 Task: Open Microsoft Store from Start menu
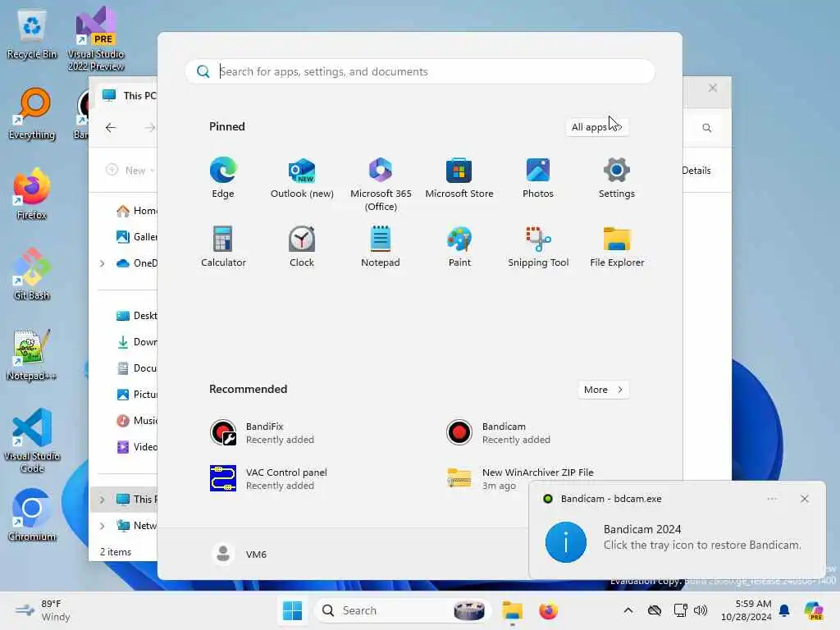[459, 178]
